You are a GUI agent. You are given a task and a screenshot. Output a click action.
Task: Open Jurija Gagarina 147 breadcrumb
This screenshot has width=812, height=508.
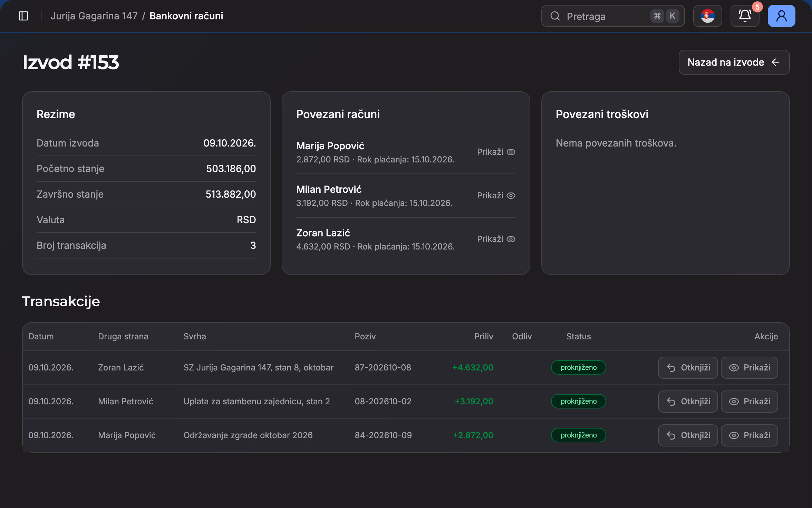pos(94,16)
